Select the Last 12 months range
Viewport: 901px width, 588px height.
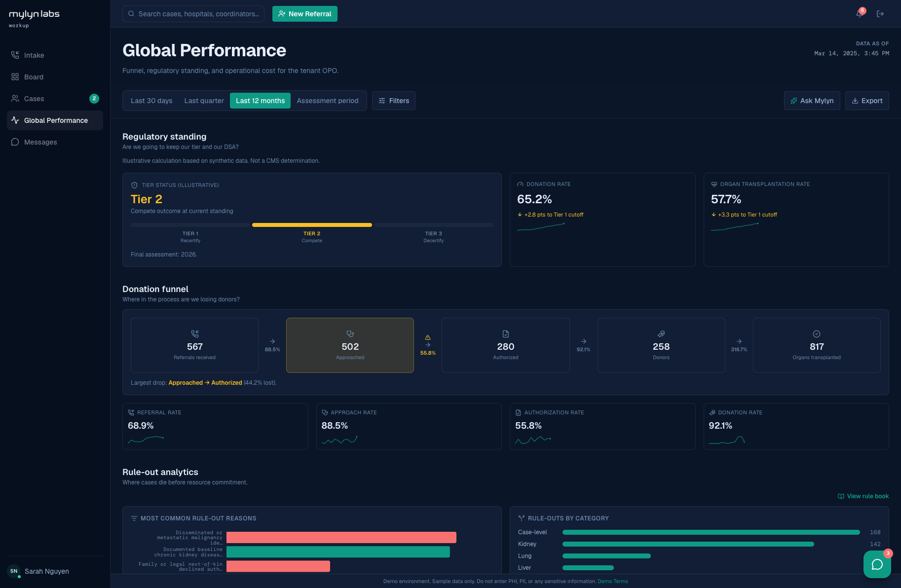[260, 101]
